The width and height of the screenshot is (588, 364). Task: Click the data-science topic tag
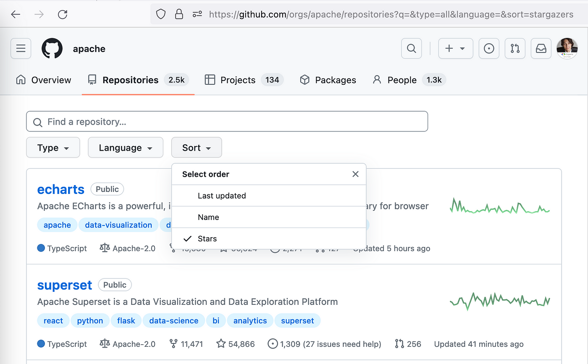coord(174,321)
